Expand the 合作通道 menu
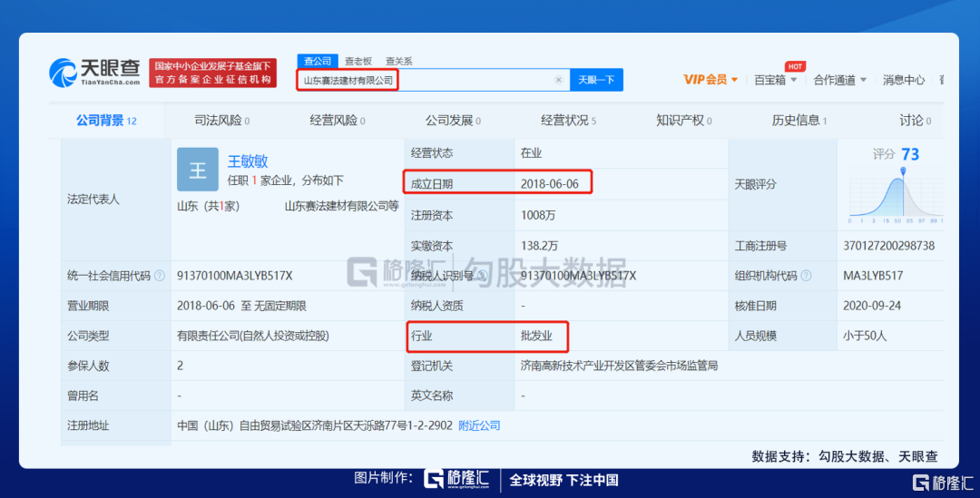Screen dimensions: 980x498 [x=840, y=80]
